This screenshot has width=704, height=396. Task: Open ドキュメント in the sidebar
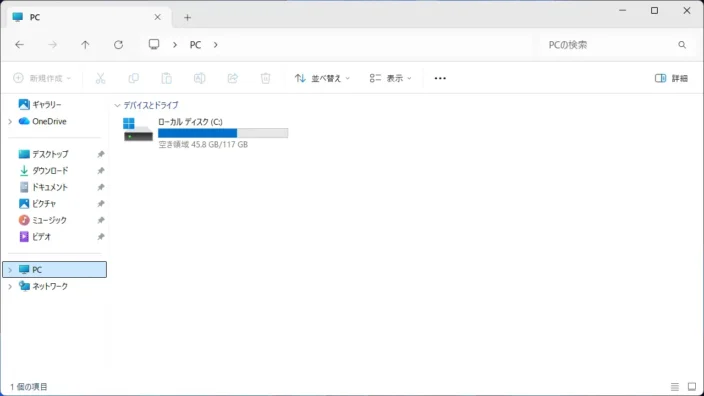tap(49, 187)
